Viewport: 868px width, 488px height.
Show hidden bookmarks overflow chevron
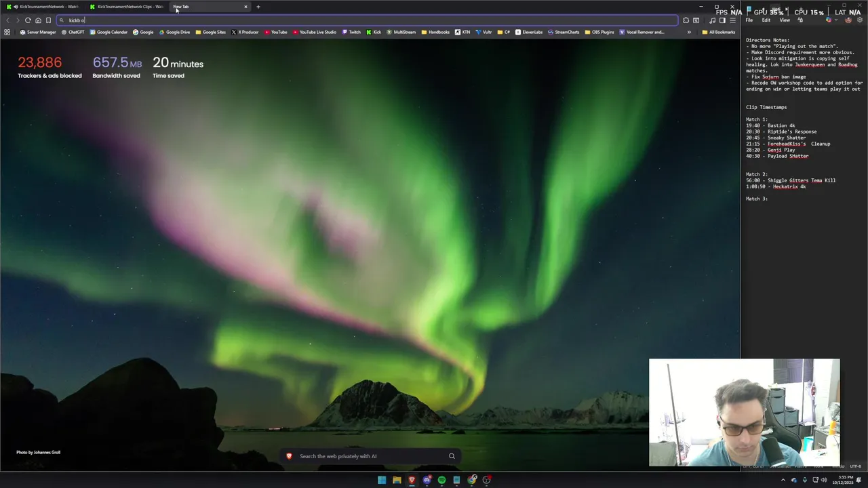[x=689, y=32]
